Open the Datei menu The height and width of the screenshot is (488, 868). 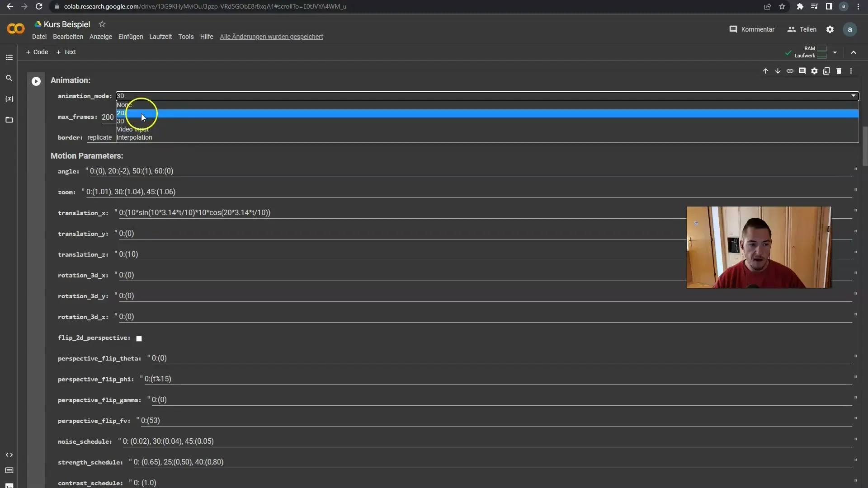click(x=39, y=37)
